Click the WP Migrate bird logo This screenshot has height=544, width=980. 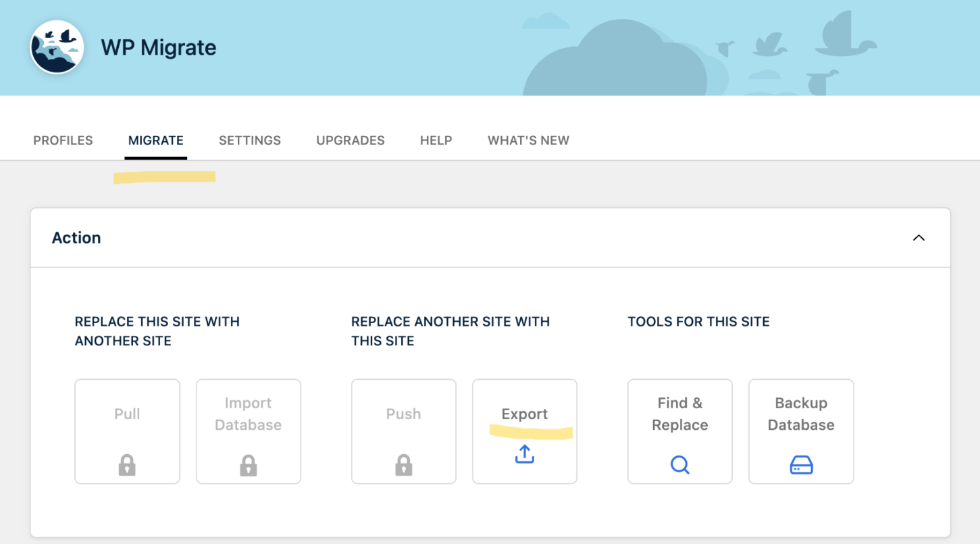(57, 47)
